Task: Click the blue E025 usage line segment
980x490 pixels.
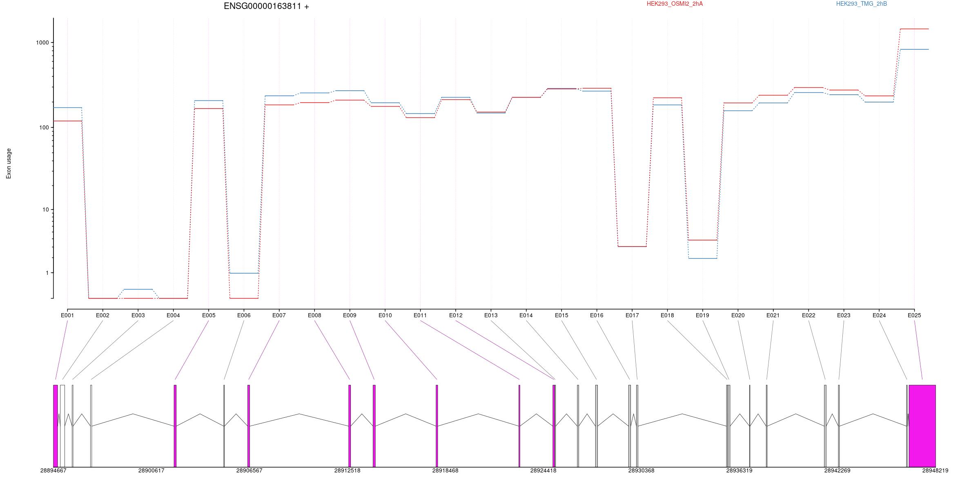Action: click(x=914, y=49)
